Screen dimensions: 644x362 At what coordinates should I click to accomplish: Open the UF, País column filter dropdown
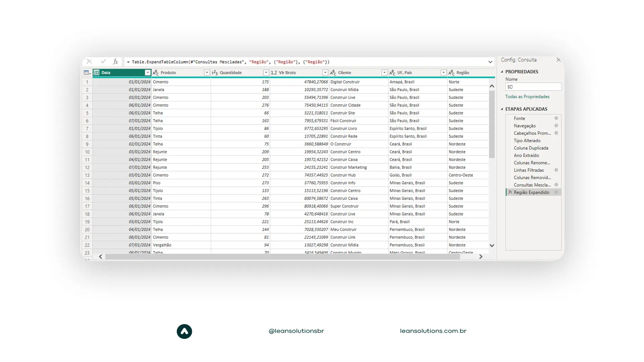[443, 73]
